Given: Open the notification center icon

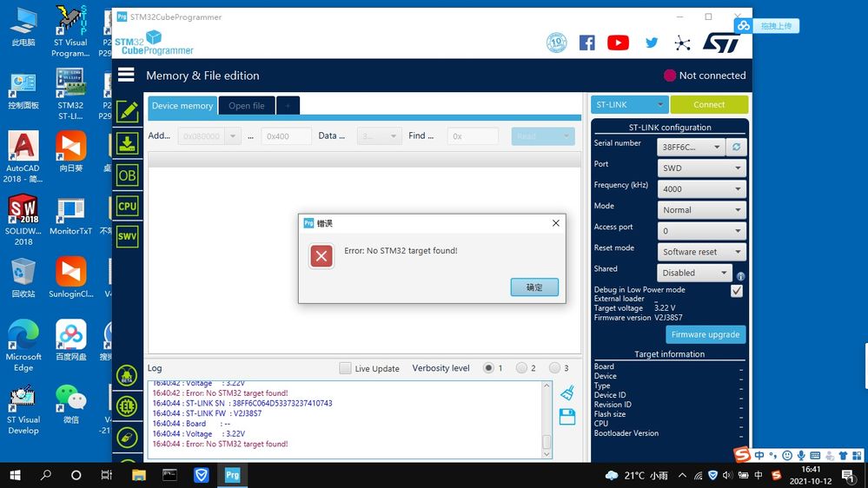Looking at the screenshot, I should [x=848, y=475].
